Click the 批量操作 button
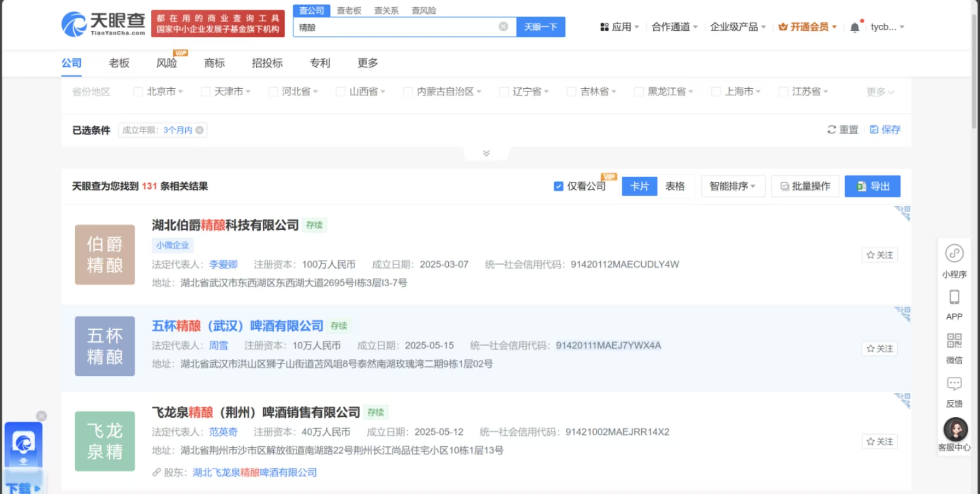980x494 pixels. [805, 186]
